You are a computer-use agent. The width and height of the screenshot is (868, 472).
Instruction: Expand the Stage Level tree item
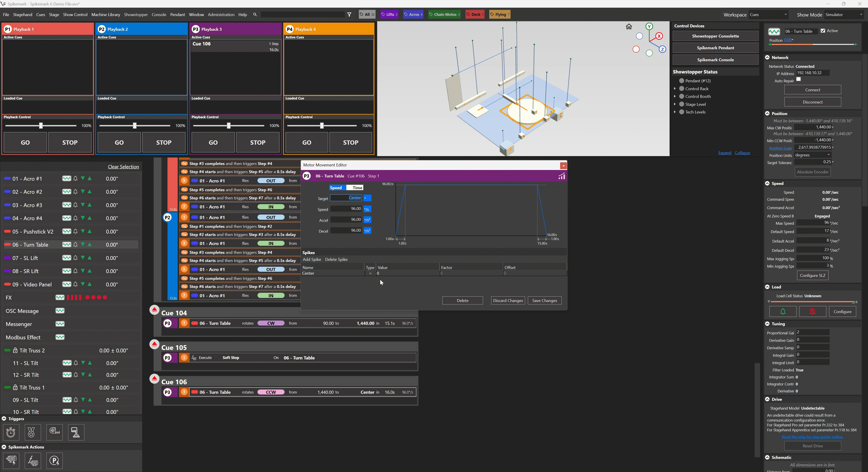(x=675, y=104)
